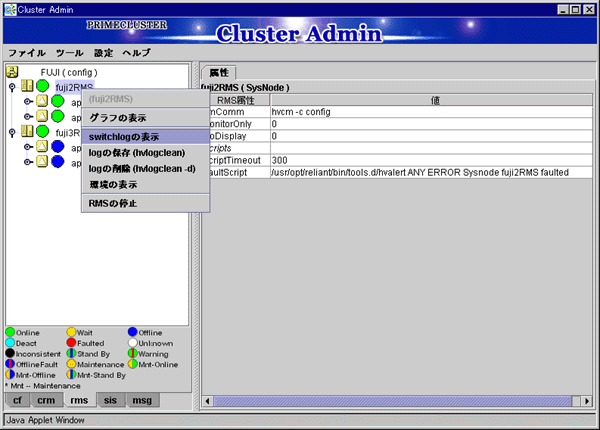This screenshot has width=600, height=430.
Task: Choose RMSの停止 from context menu
Action: coord(145,204)
